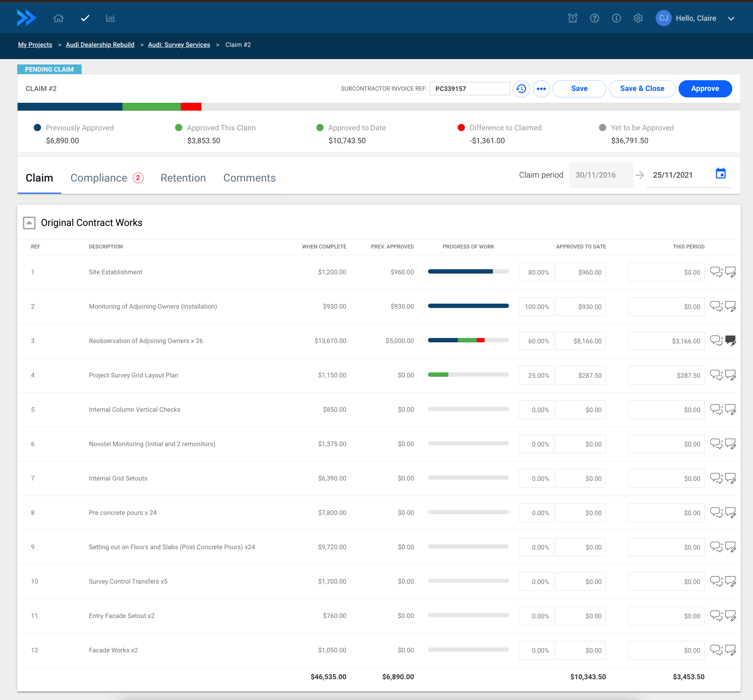Screen dimensions: 753x700
Task: Click the blue Approve button
Action: 705,89
